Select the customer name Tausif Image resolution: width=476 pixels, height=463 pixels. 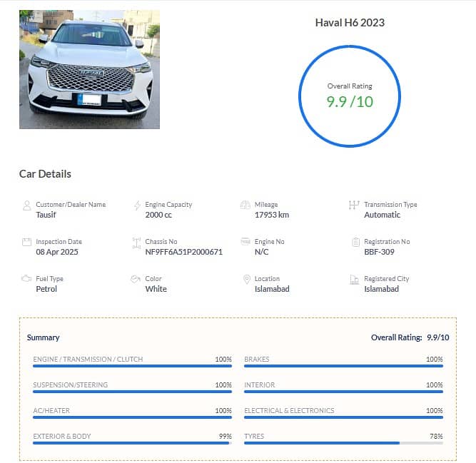click(46, 215)
